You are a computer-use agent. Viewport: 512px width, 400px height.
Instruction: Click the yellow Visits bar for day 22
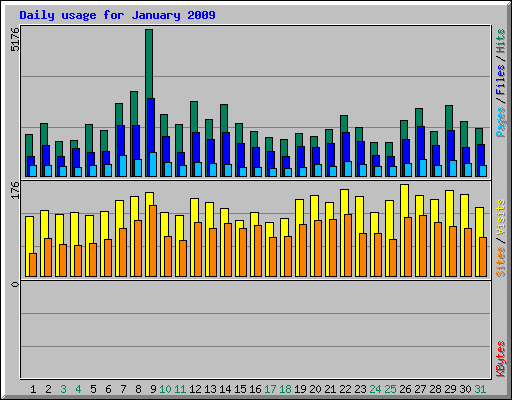point(344,202)
